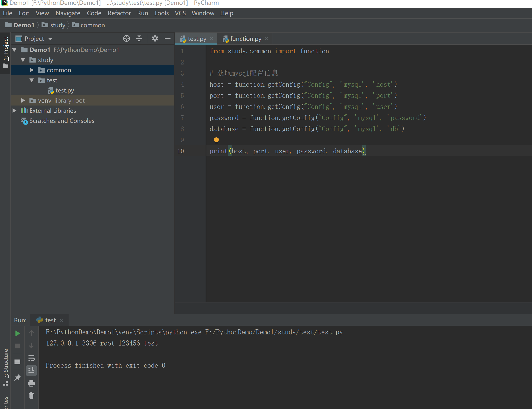Click the pin tab icon in Run panel
Screen dimensions: 532x409
click(x=18, y=378)
